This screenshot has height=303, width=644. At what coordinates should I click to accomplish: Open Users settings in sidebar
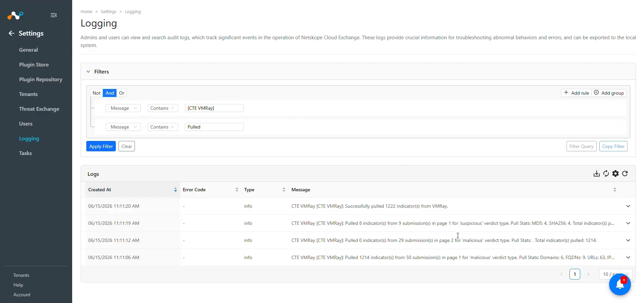click(x=26, y=123)
